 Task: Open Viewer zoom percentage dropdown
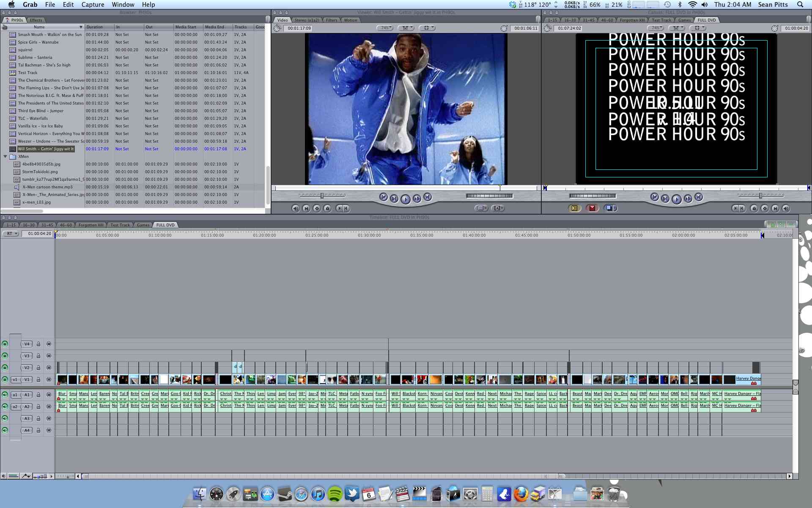(384, 28)
